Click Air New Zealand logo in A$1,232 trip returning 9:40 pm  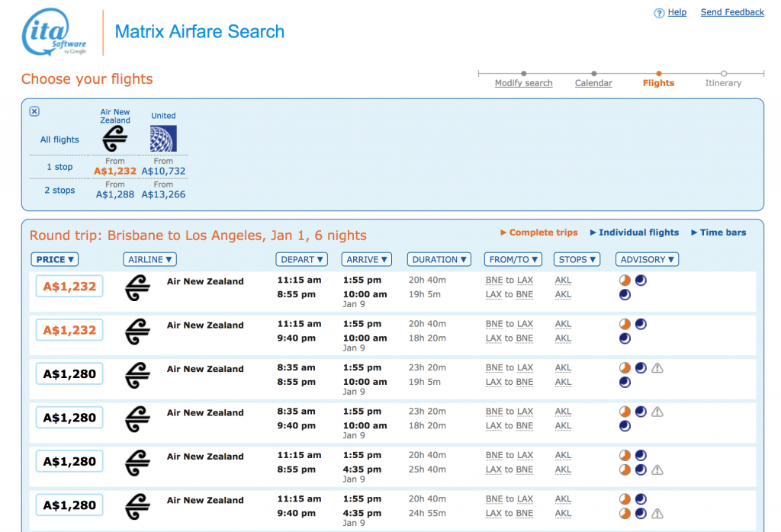(137, 332)
